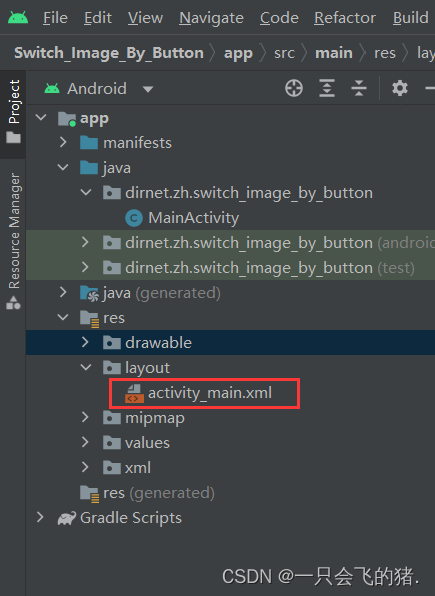Screen dimensions: 435x596
Task: Expand the Gradle Scripts node
Action: coord(40,517)
